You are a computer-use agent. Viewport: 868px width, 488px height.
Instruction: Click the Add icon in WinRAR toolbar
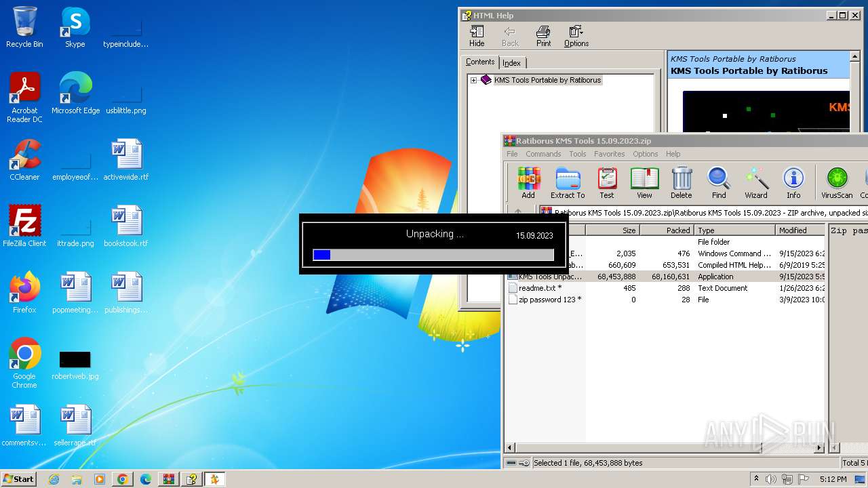528,183
